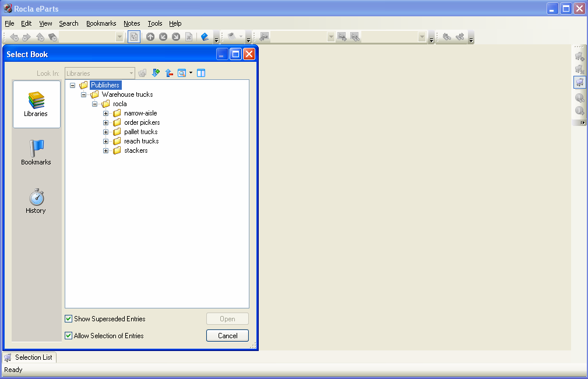Screen dimensions: 588x379
Task: Click the Selection List tab
Action: pos(30,357)
